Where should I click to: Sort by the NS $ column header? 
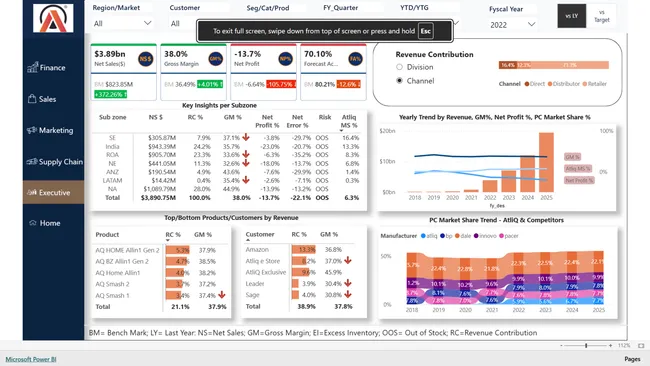pyautogui.click(x=155, y=117)
